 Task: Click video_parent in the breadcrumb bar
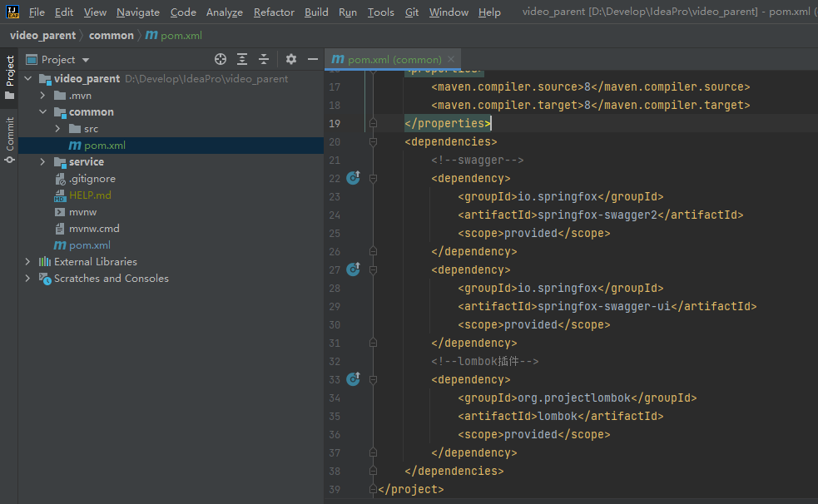42,36
